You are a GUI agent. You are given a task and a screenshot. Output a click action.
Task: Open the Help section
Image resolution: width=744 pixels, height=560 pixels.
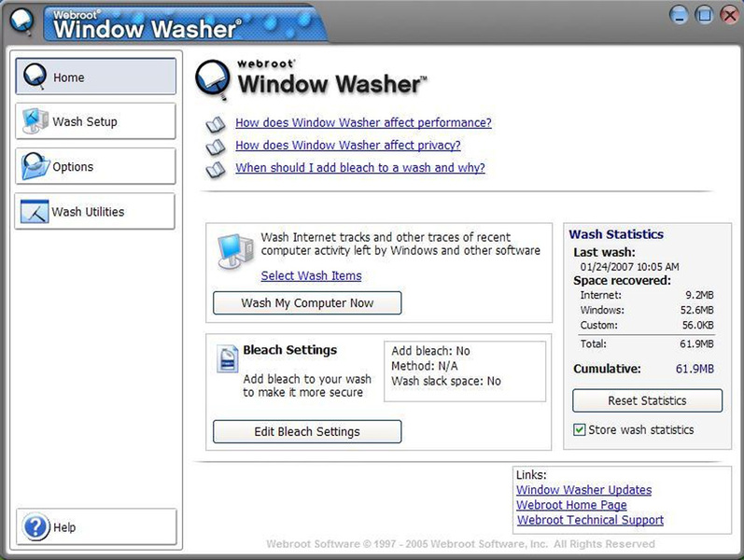[96, 526]
